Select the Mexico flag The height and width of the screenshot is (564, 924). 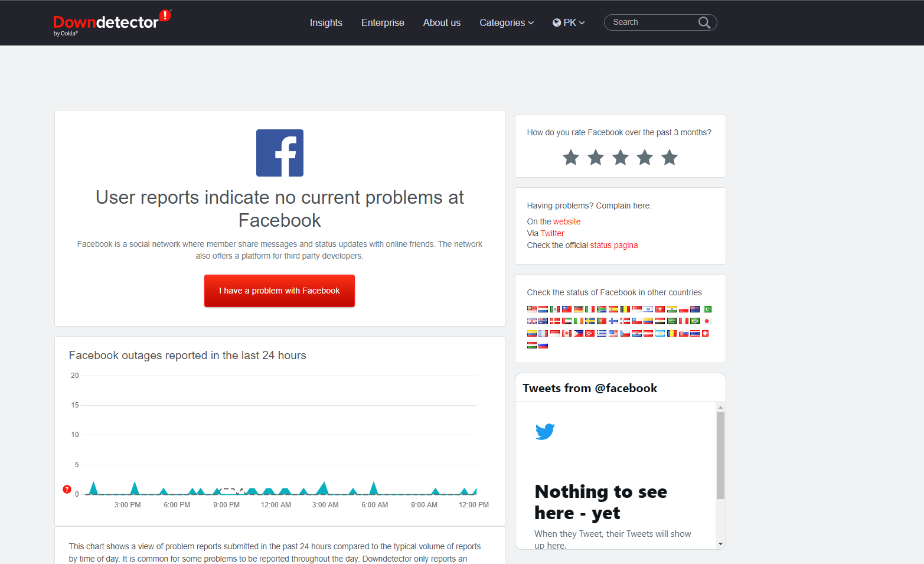[555, 309]
